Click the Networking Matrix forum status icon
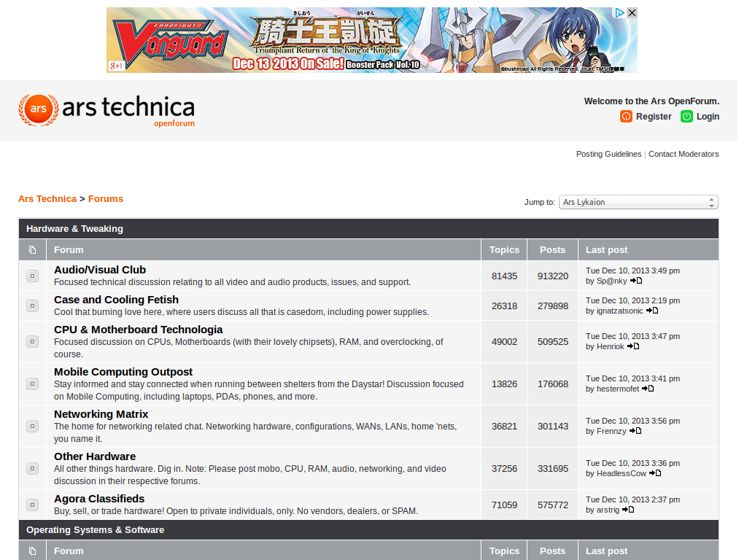 pos(32,426)
